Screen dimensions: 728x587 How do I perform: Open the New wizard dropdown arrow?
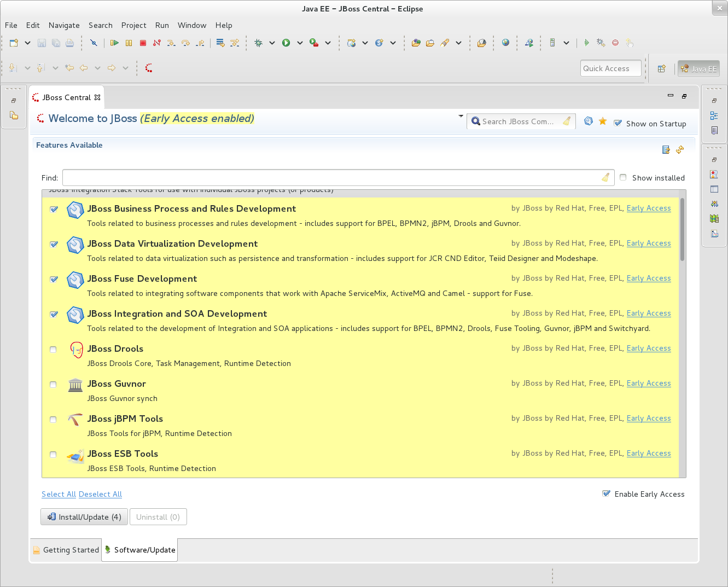click(27, 43)
